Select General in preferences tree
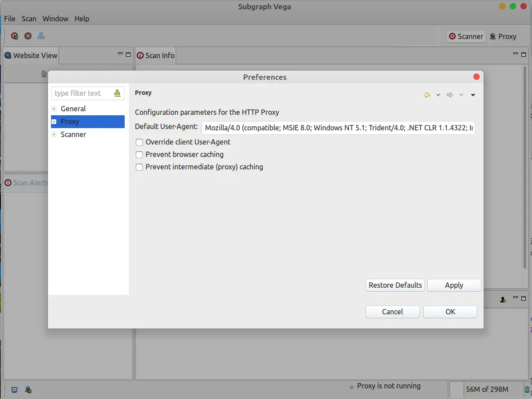Viewport: 532px width, 399px height. pos(73,109)
